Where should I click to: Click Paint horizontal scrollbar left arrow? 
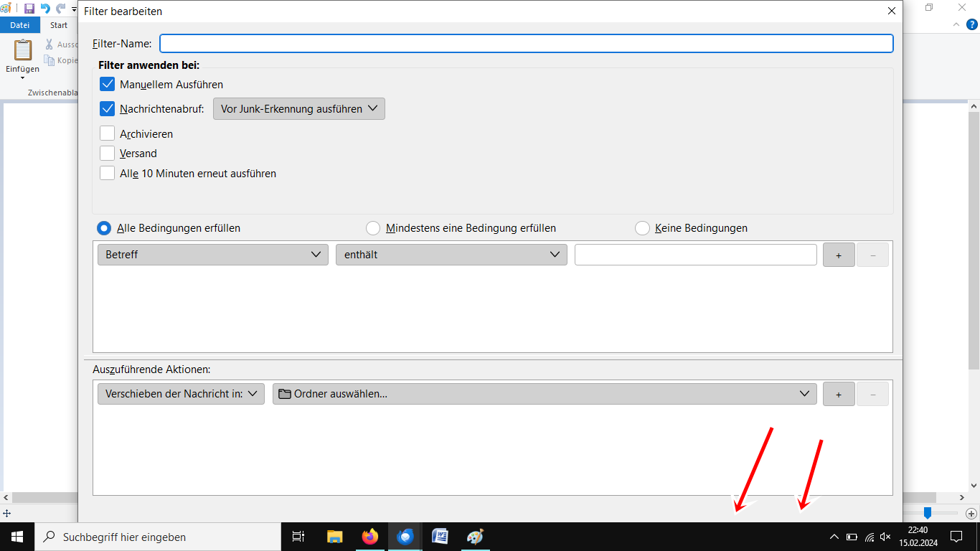(x=6, y=497)
